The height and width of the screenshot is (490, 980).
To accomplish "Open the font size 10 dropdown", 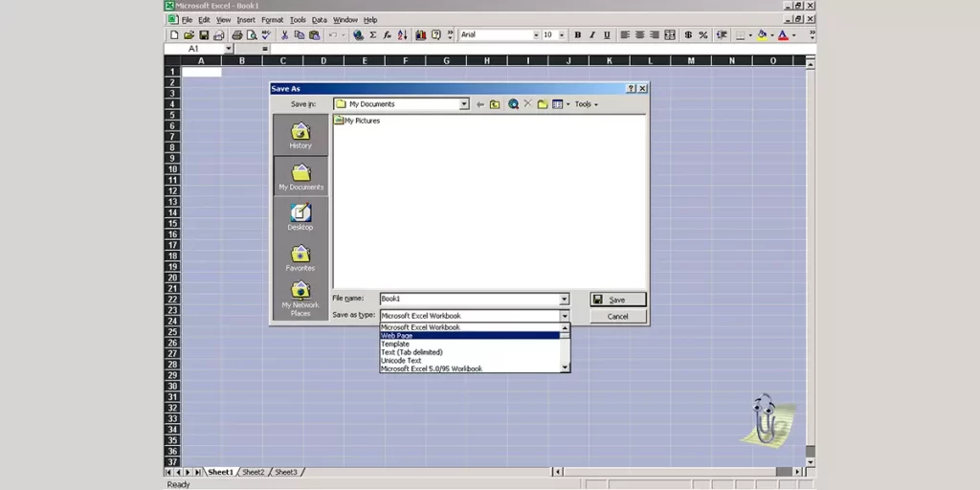I will (561, 35).
